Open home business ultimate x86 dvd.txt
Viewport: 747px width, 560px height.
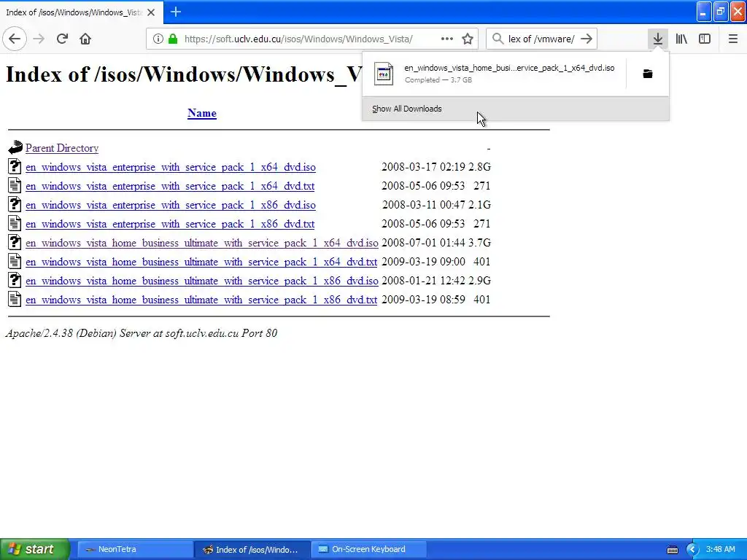pyautogui.click(x=201, y=300)
